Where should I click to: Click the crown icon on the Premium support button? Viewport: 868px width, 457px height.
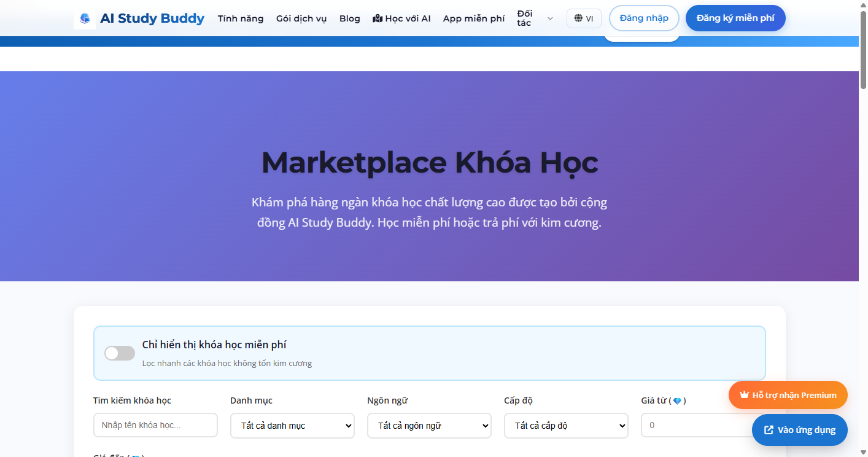pyautogui.click(x=744, y=395)
